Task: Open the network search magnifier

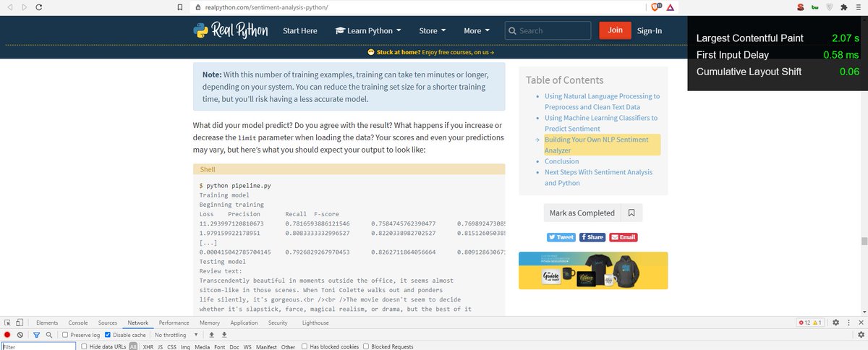Action: (x=48, y=335)
